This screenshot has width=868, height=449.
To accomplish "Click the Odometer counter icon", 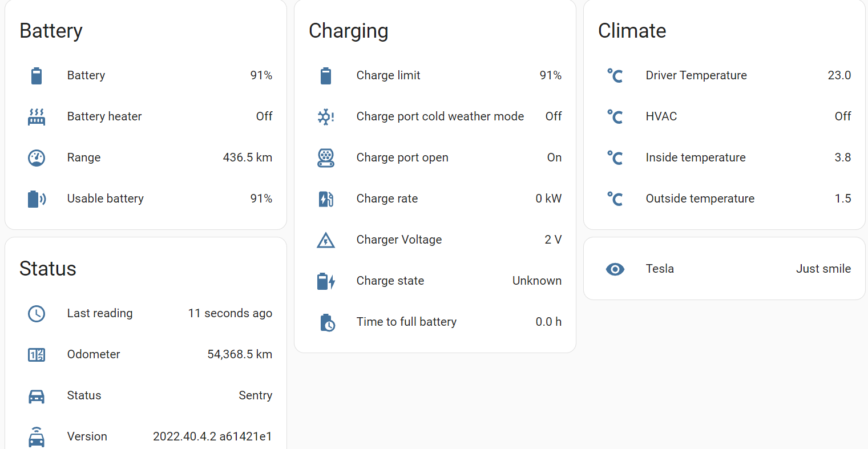I will (x=37, y=354).
